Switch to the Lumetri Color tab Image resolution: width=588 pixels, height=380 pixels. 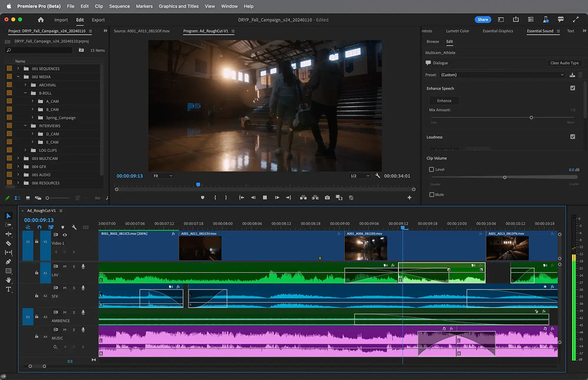click(457, 31)
